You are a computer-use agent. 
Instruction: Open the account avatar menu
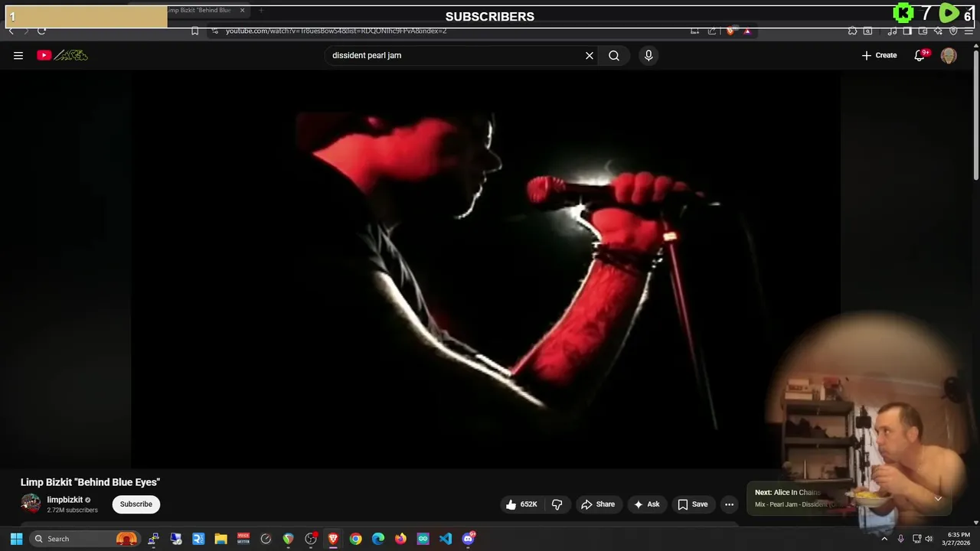949,55
